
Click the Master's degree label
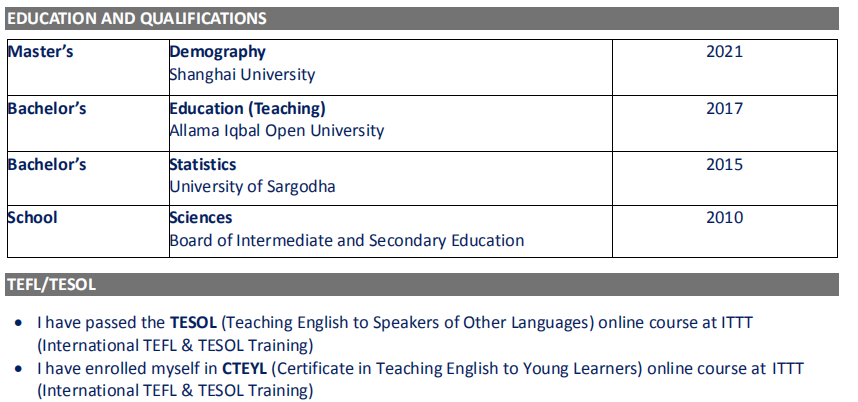(x=41, y=52)
